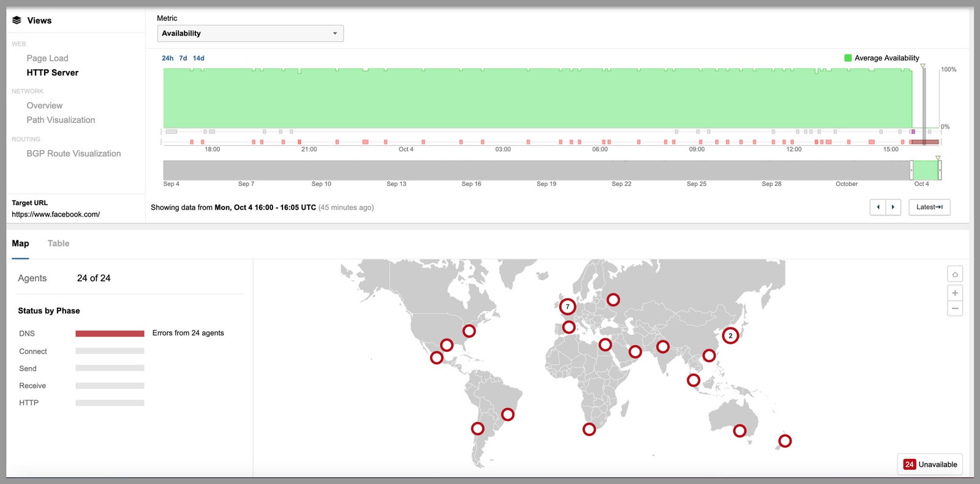Viewport: 980px width, 484px height.
Task: Click the green timeline range selector
Action: pyautogui.click(x=925, y=170)
